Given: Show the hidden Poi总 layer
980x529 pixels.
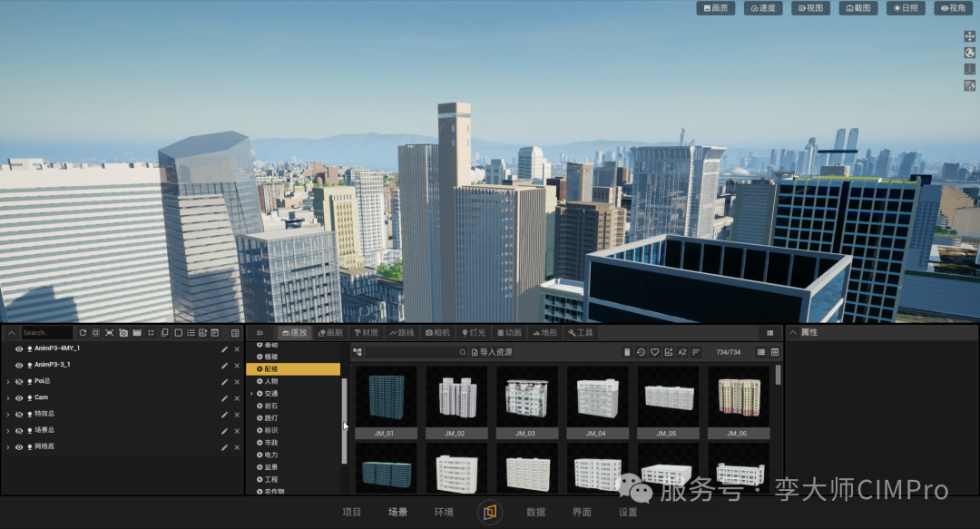Looking at the screenshot, I should [19, 381].
